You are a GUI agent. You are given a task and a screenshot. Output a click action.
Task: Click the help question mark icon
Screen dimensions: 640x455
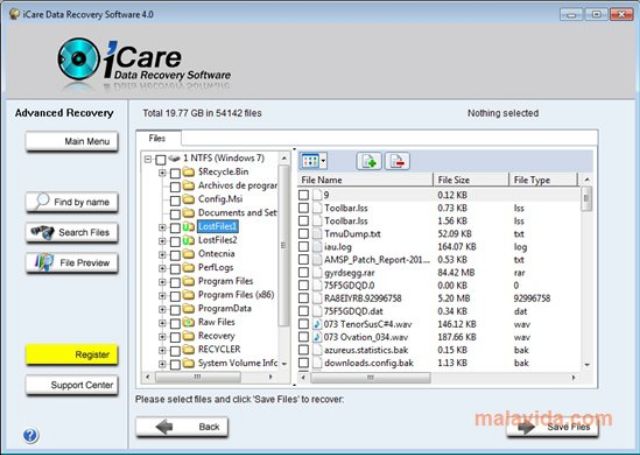[30, 436]
